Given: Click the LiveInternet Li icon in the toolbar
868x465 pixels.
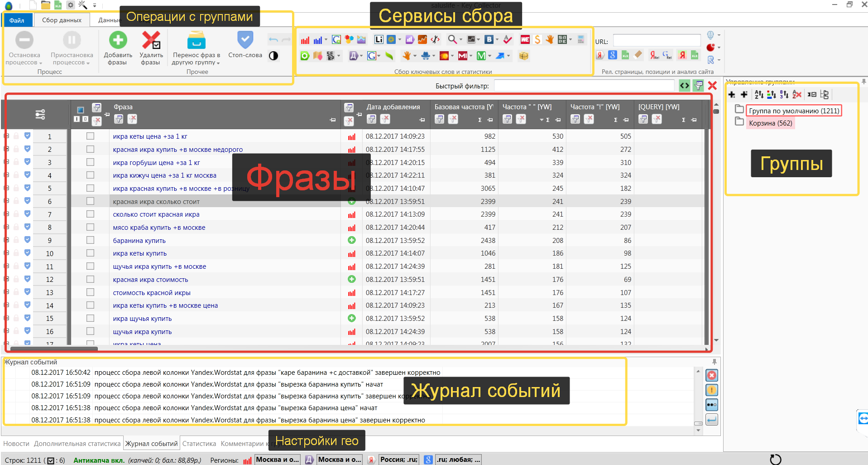Looking at the screenshot, I should coord(379,40).
